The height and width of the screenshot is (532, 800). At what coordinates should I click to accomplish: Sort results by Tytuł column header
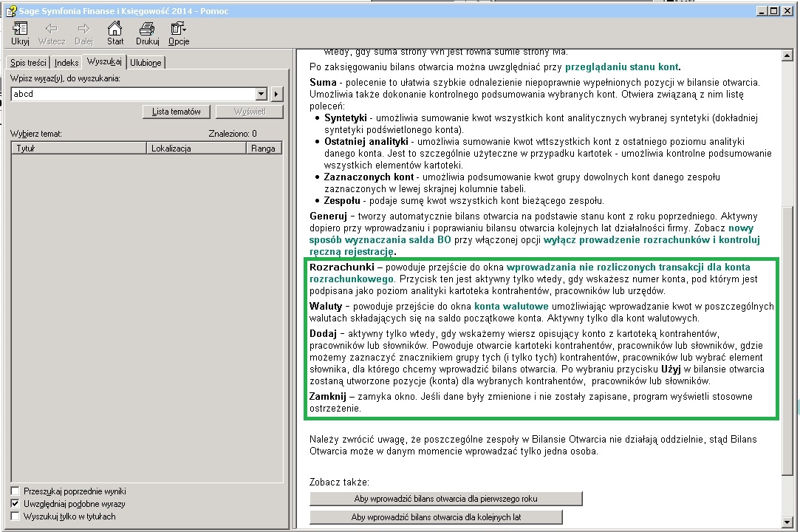coord(78,149)
